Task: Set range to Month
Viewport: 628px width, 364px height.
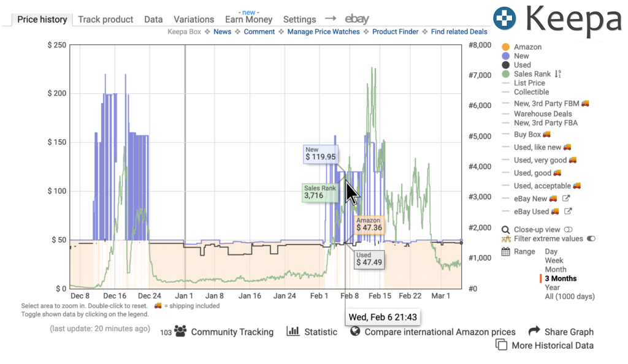Action: (556, 270)
